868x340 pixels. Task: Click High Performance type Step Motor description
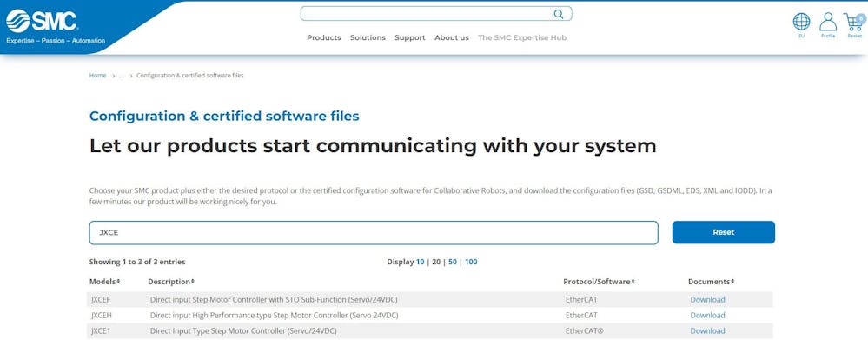pyautogui.click(x=274, y=315)
